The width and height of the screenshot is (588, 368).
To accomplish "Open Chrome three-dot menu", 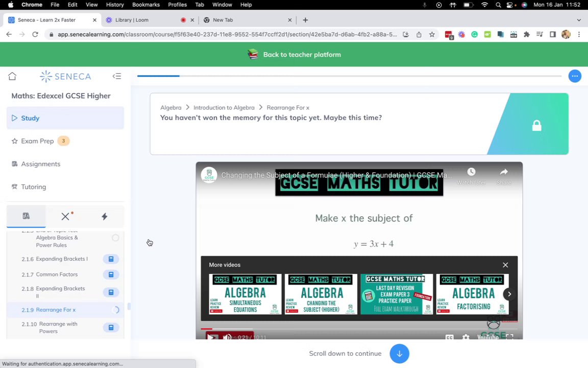I will (x=579, y=34).
